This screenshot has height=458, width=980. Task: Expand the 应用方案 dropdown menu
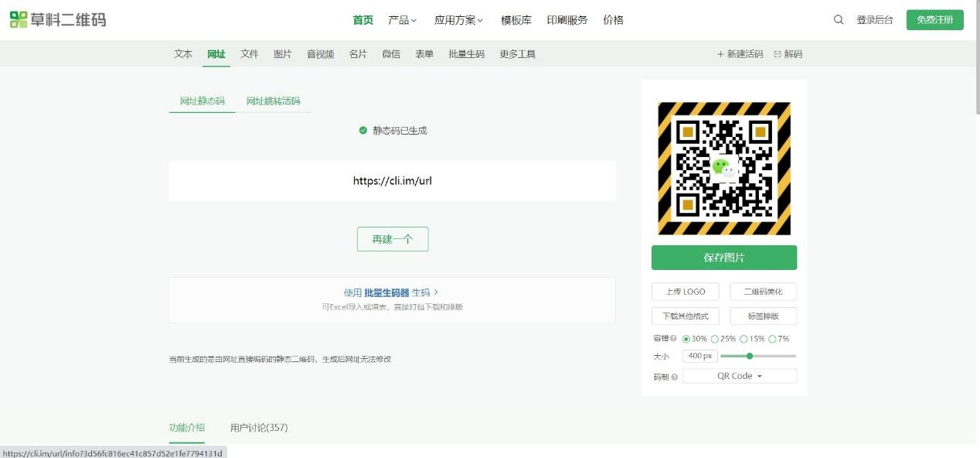[459, 20]
